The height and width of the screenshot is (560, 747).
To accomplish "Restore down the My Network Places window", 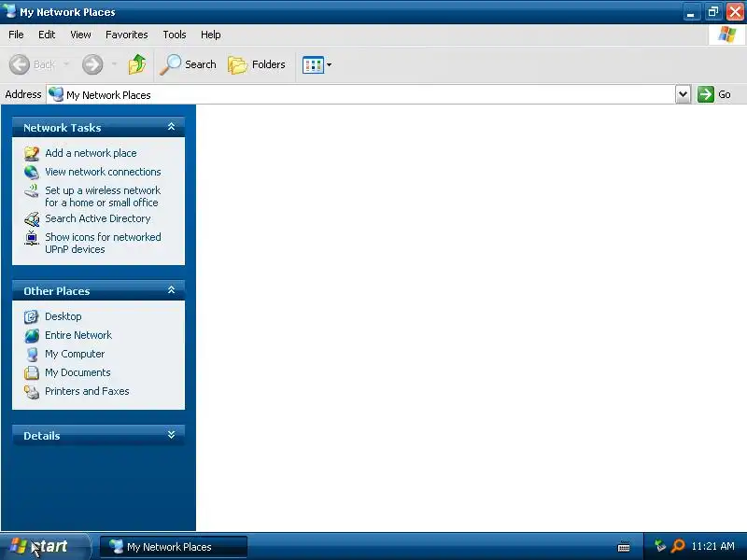I will click(x=713, y=12).
